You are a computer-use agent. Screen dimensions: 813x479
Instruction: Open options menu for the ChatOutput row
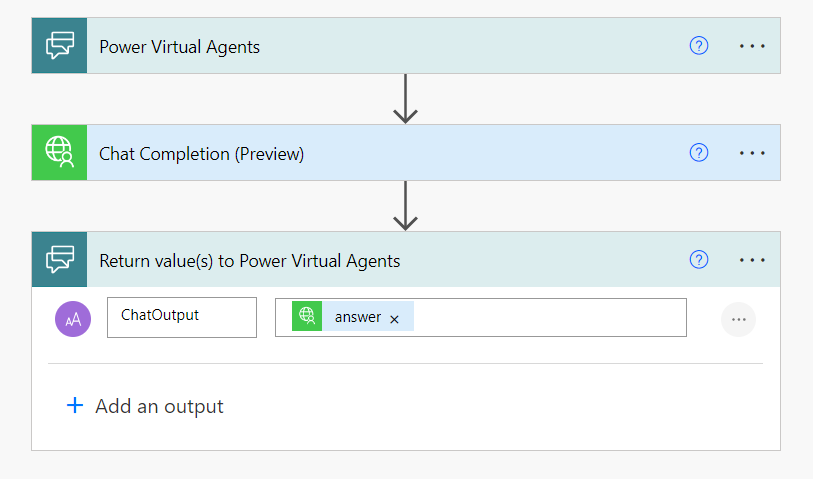tap(738, 319)
